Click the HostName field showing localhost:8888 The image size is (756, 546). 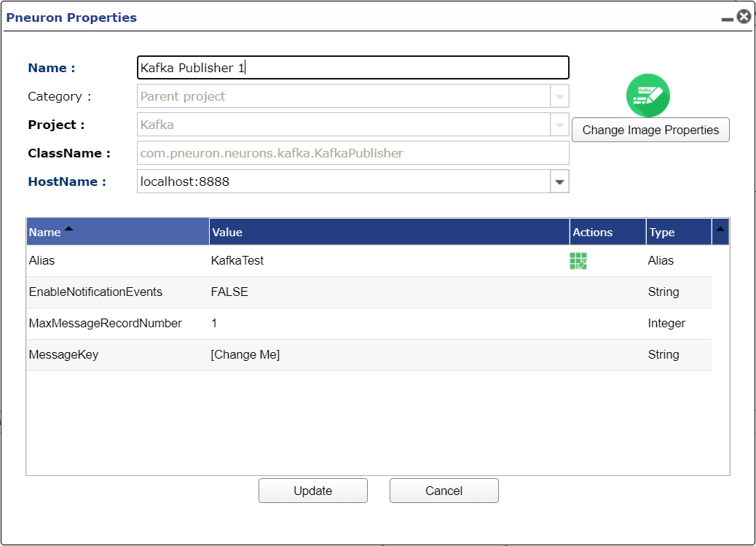pos(344,182)
